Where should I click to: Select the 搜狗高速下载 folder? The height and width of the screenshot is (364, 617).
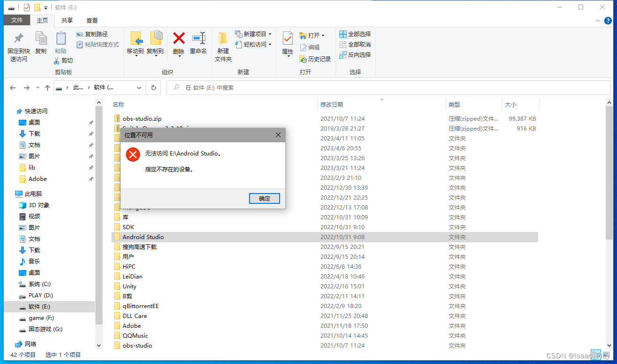[140, 247]
